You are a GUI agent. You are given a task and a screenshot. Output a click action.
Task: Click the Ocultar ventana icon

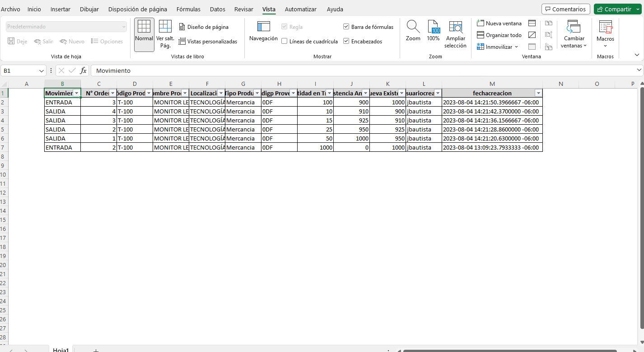tap(532, 35)
